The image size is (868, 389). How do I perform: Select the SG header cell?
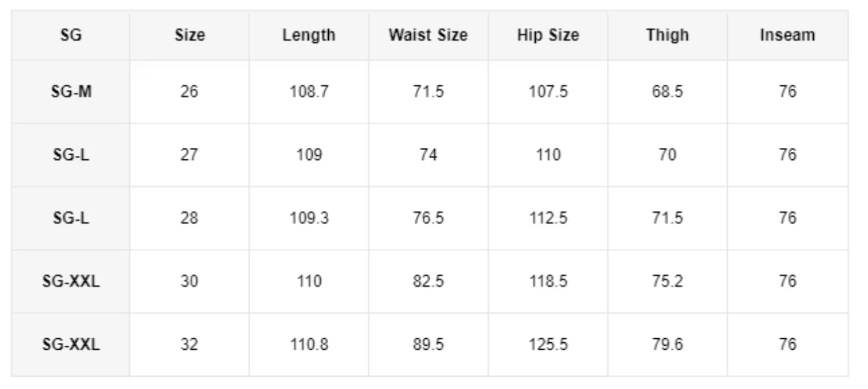(x=71, y=35)
